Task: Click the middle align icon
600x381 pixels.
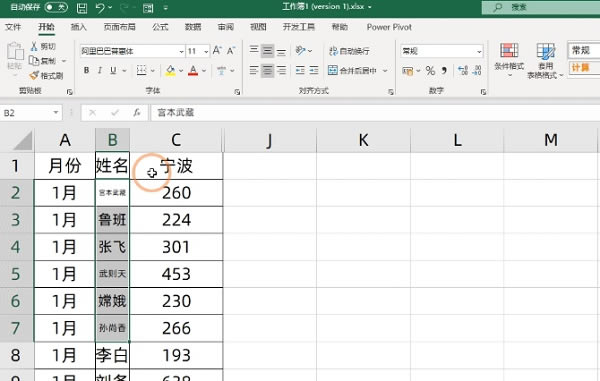Action: (x=267, y=50)
